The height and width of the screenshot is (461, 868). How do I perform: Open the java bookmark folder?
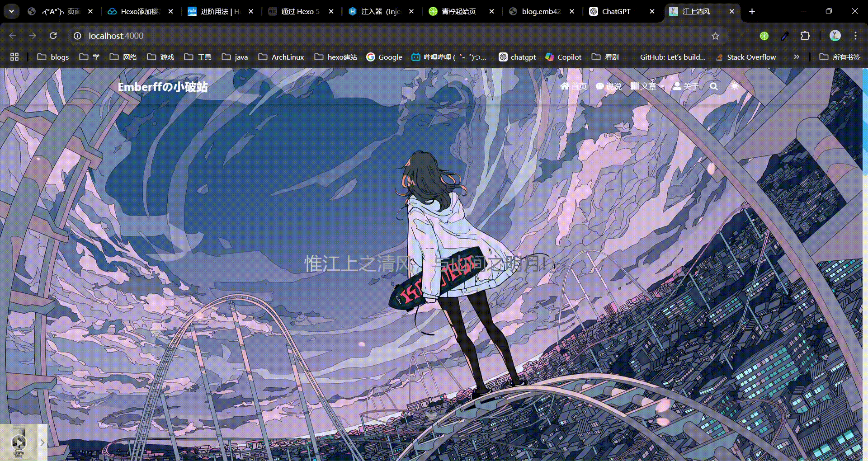(x=235, y=57)
